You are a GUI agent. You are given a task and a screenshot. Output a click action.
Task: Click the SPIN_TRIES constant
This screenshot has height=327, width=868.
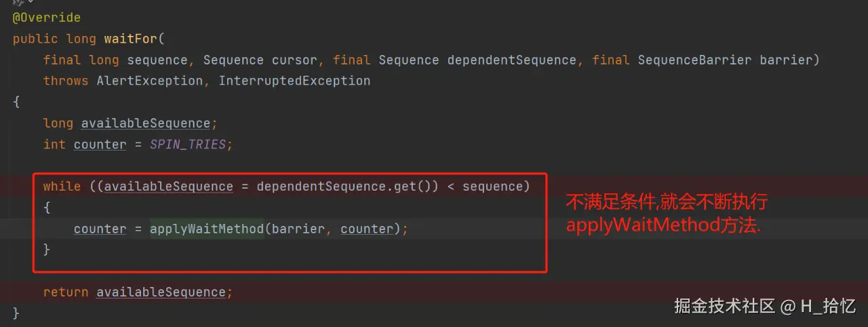pos(187,145)
